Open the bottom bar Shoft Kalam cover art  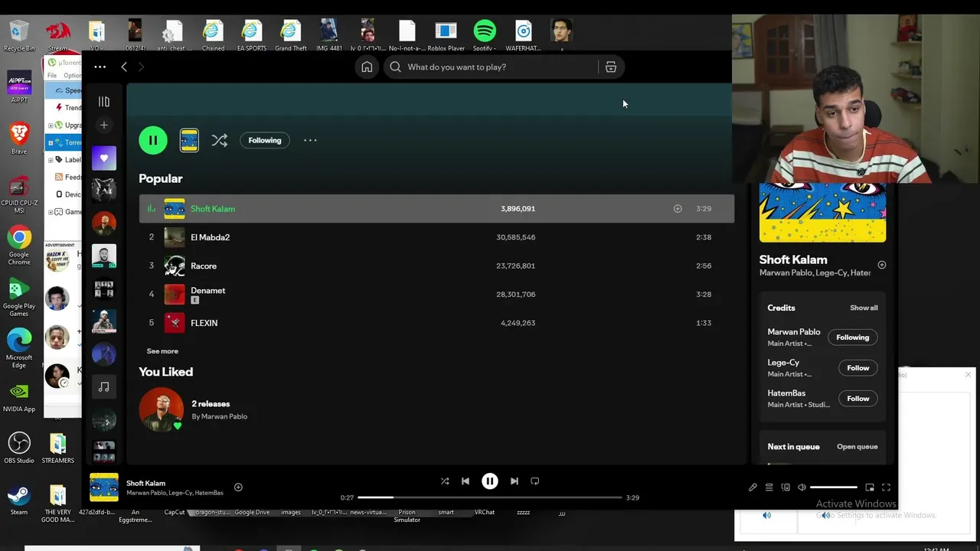click(104, 487)
